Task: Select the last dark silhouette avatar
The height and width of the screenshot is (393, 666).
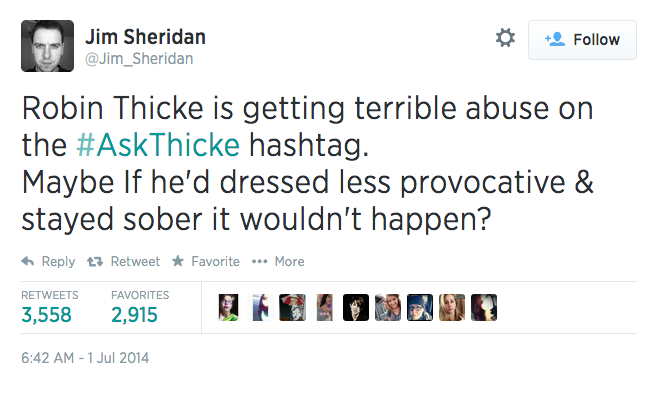Action: [484, 307]
